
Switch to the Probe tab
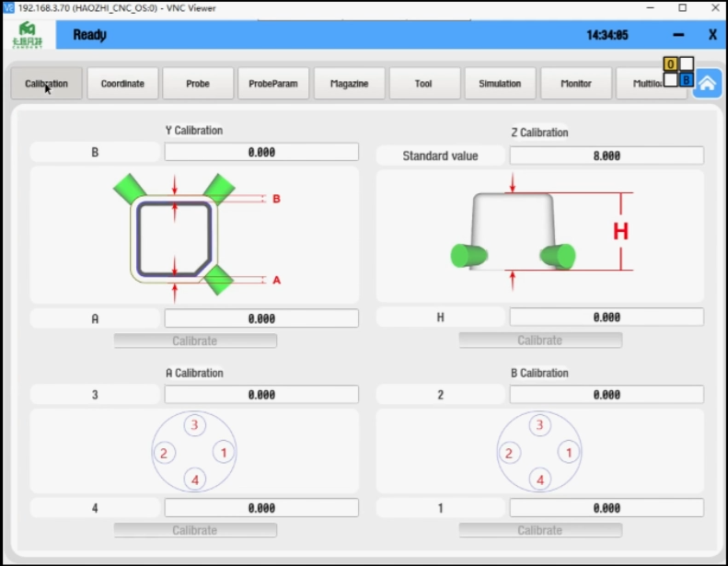198,84
